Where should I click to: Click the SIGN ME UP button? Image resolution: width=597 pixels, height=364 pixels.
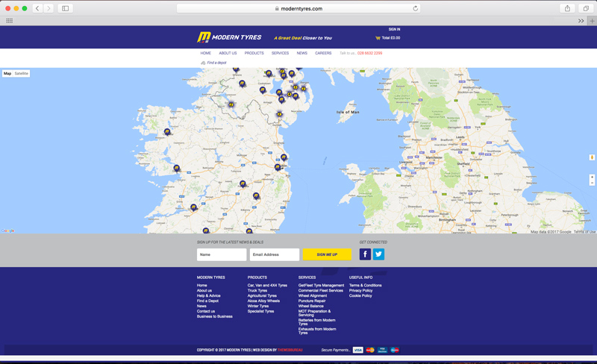327,254
